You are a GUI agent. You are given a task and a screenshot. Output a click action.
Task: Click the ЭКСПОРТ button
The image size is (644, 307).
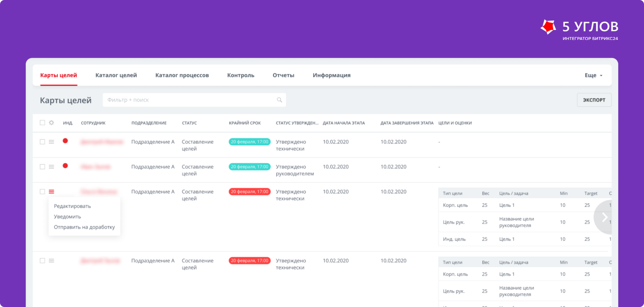click(594, 100)
